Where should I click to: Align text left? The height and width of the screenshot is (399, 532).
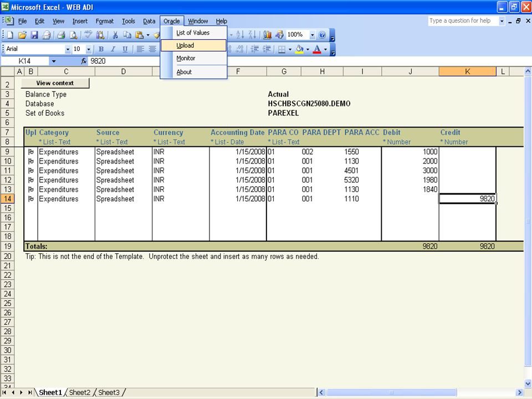point(140,49)
